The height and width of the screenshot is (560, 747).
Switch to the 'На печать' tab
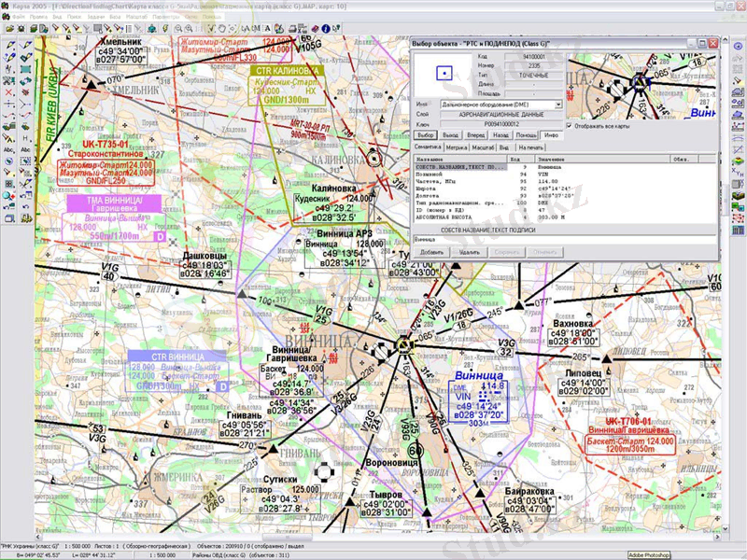530,147
